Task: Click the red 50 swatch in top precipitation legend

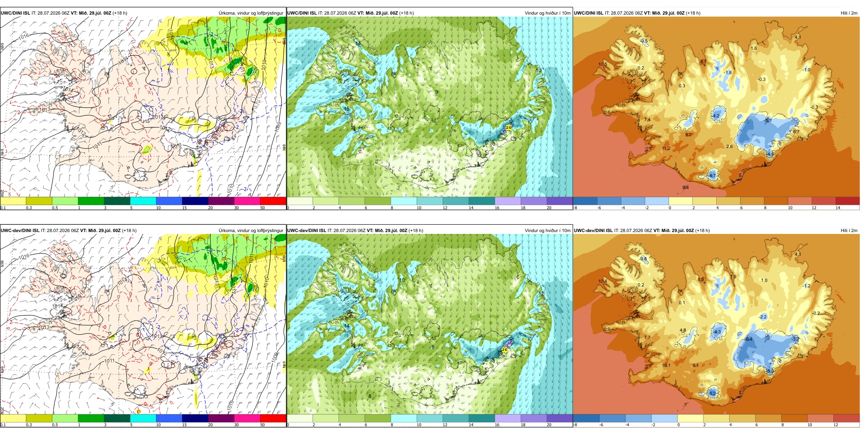Action: click(273, 201)
